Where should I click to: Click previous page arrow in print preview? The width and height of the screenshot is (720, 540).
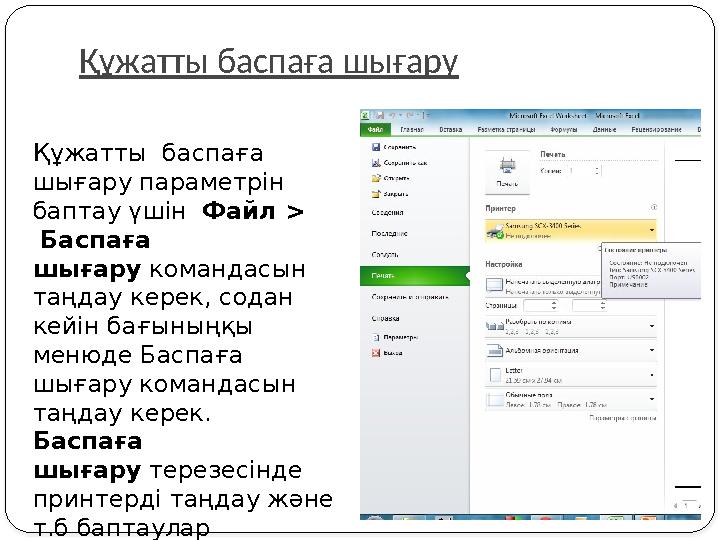[x=676, y=506]
